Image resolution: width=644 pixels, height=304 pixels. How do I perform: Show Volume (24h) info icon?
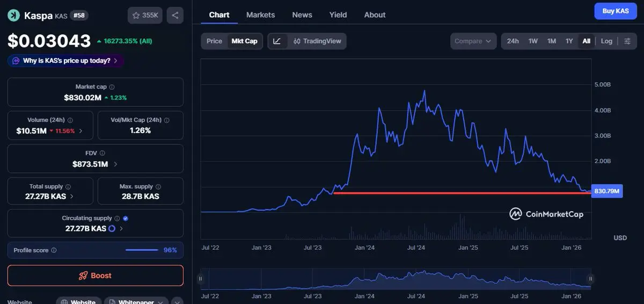[x=70, y=120]
